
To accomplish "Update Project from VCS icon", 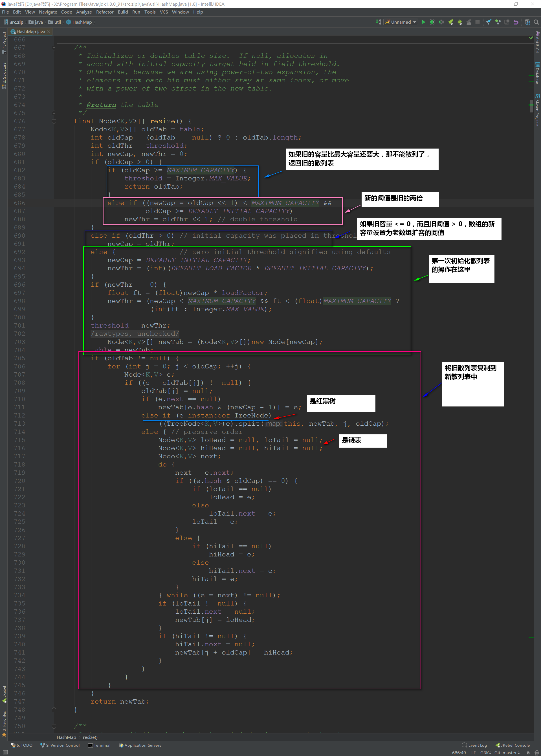I will click(x=489, y=22).
